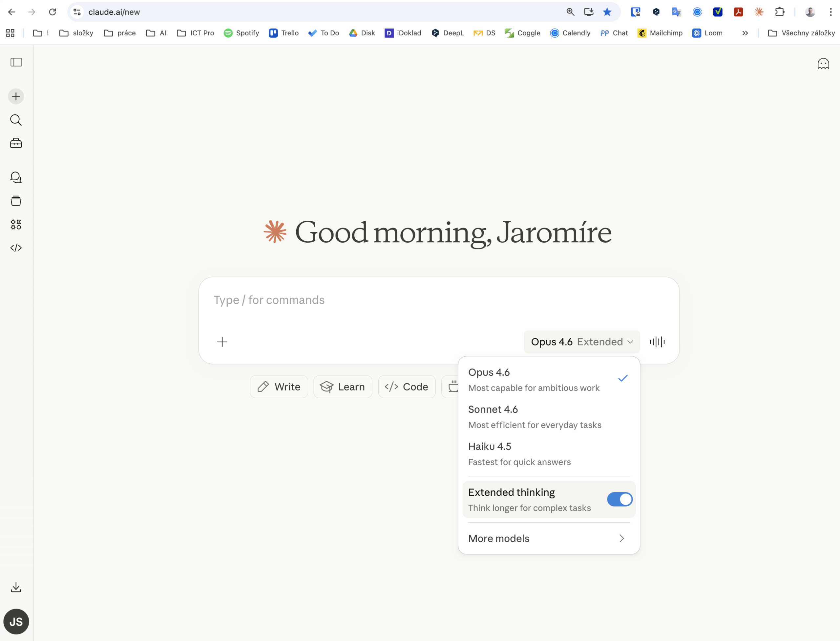Image resolution: width=840 pixels, height=641 pixels.
Task: Open incognito ghost chat icon
Action: [823, 64]
